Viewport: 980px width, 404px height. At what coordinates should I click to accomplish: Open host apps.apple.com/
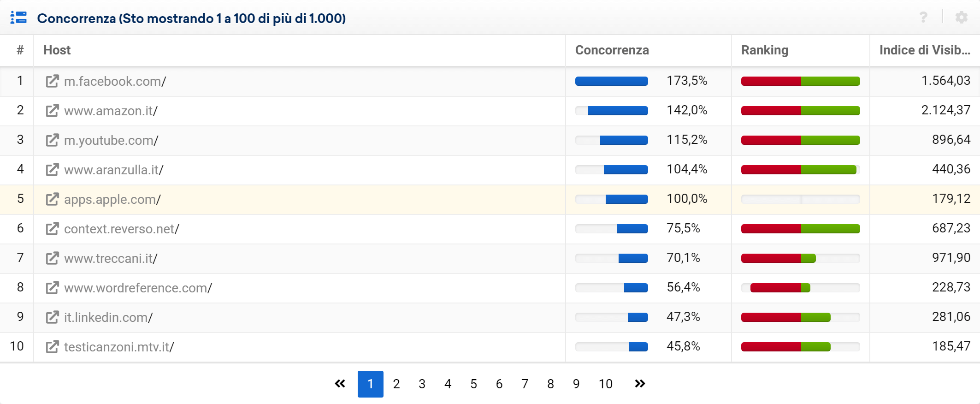coord(112,199)
